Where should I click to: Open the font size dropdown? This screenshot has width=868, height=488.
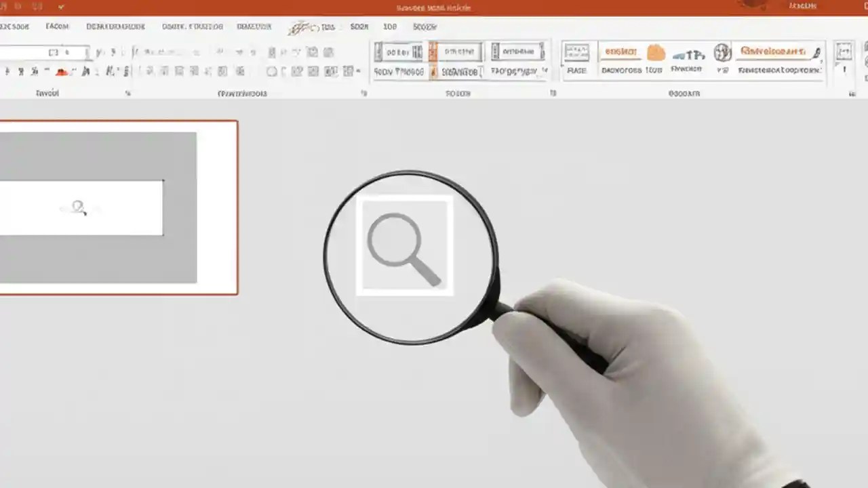87,52
